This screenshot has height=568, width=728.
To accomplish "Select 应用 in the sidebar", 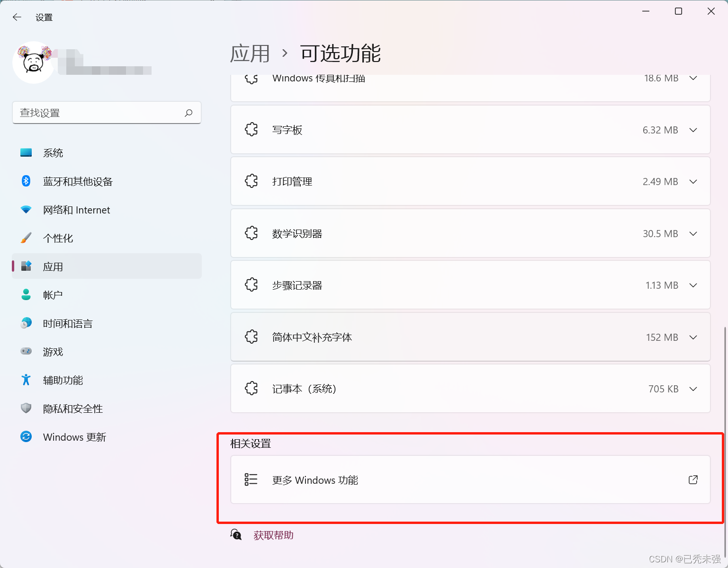I will click(107, 266).
